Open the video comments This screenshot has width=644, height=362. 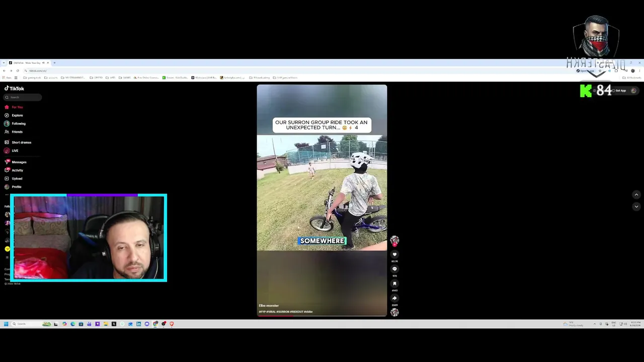click(394, 269)
